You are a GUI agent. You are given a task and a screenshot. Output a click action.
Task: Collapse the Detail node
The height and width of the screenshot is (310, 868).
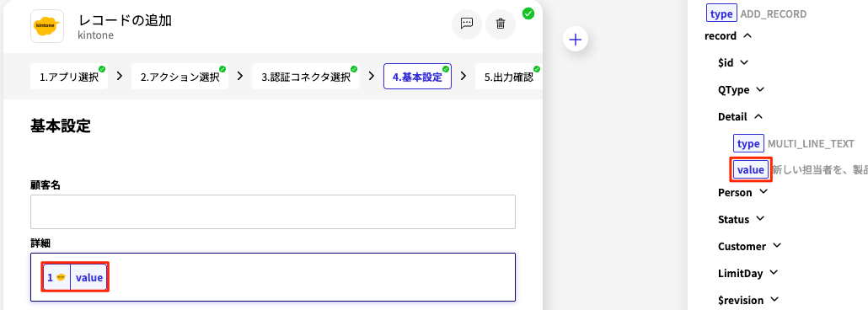click(x=758, y=116)
